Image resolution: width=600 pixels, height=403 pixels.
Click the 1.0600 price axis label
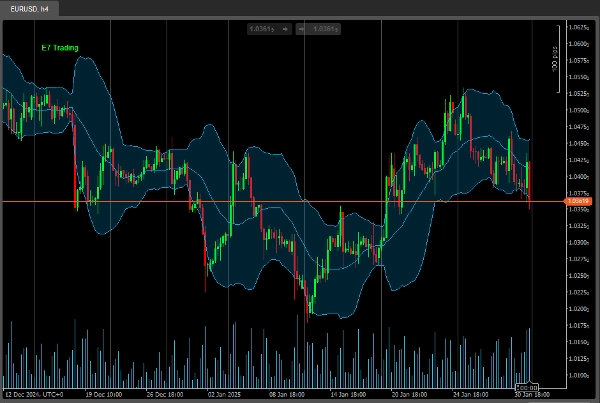pyautogui.click(x=578, y=44)
